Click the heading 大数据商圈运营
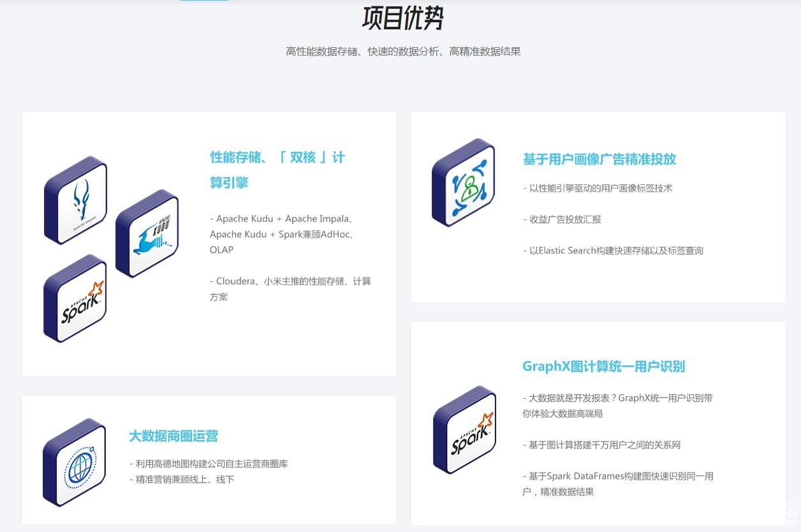The width and height of the screenshot is (801, 532). [173, 436]
